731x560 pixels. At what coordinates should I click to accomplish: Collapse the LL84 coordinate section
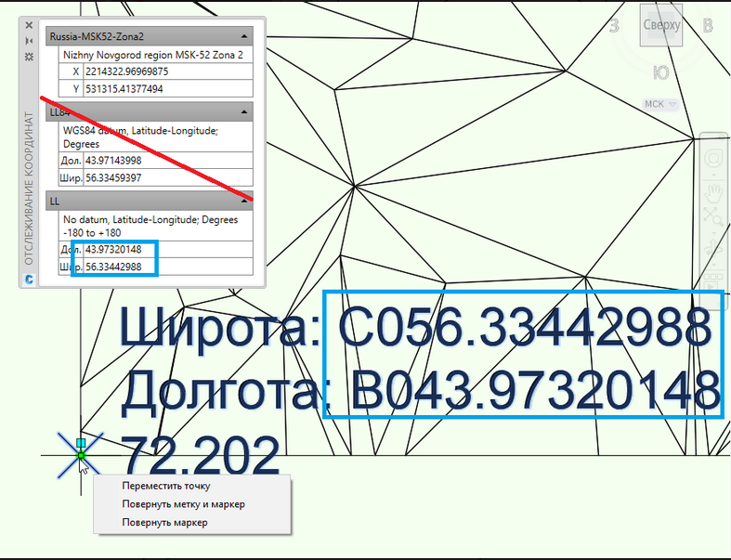pyautogui.click(x=244, y=112)
